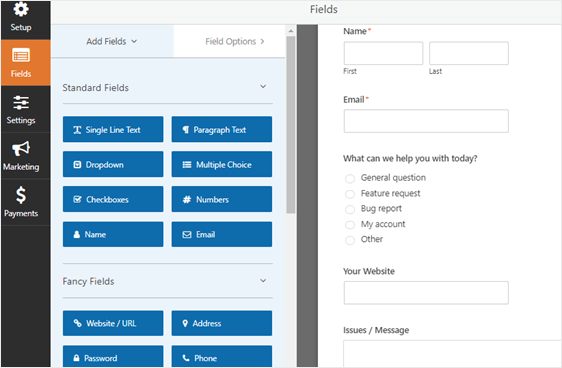Click the 'Standard Fields' heading text
The width and height of the screenshot is (562, 368).
(x=96, y=88)
